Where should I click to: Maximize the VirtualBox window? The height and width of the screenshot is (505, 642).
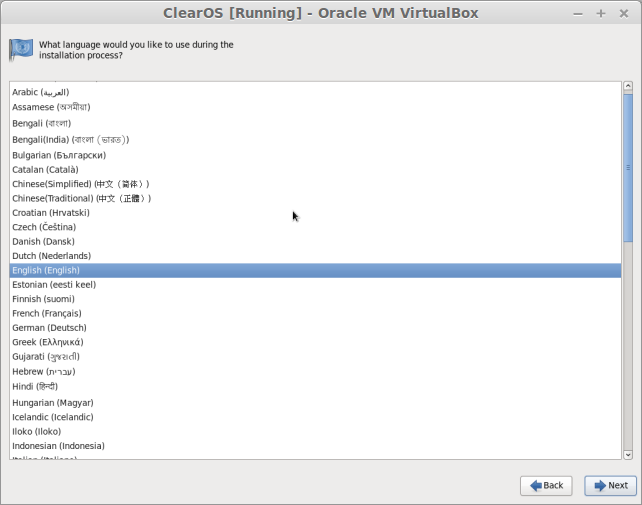(601, 14)
